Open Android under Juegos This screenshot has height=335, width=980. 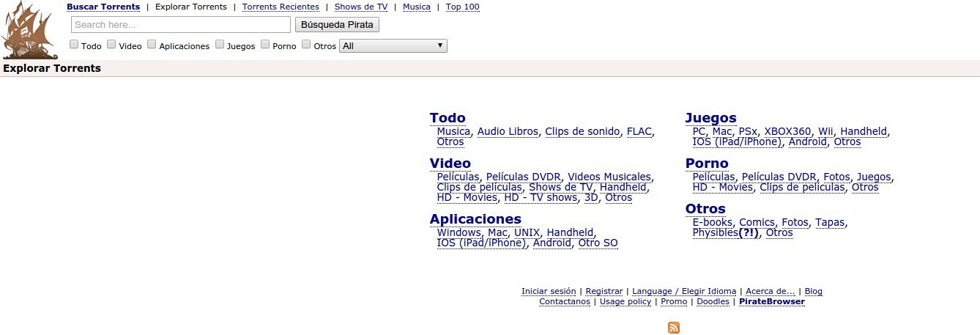click(x=808, y=142)
